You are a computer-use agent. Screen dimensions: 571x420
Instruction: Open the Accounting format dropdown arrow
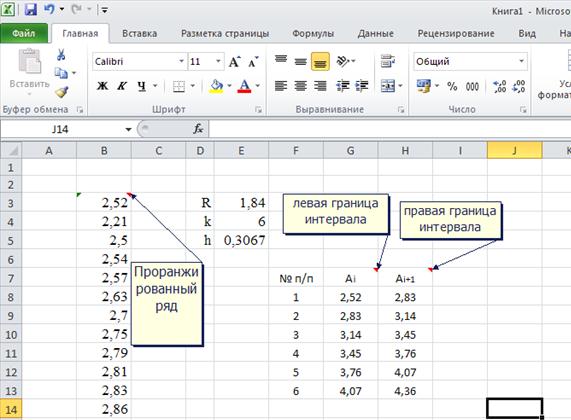[x=437, y=86]
